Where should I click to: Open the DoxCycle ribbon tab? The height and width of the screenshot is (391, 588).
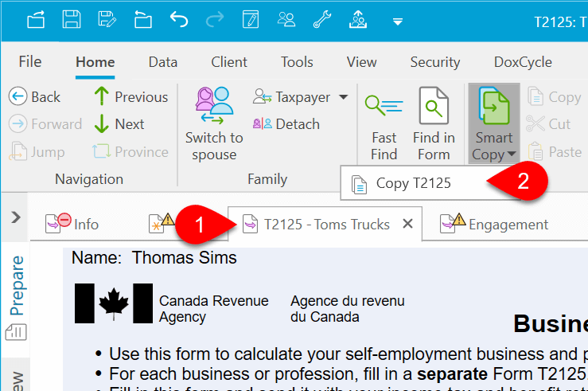[x=523, y=62]
